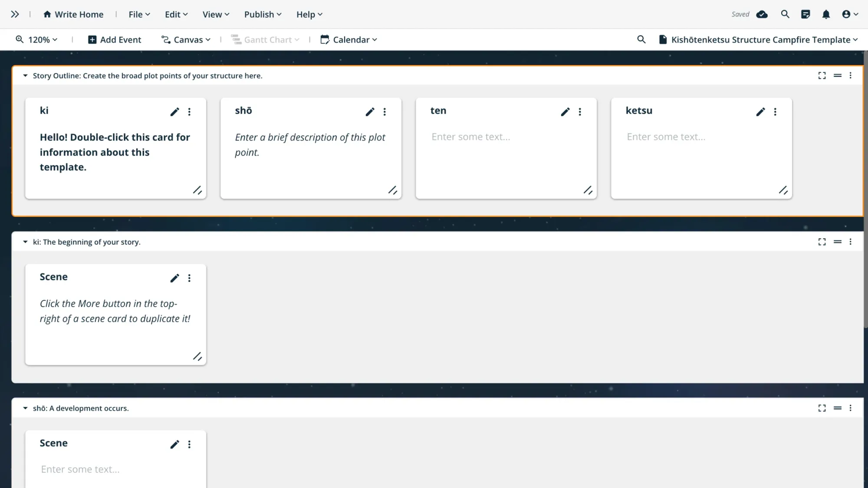Open the Publish menu
The image size is (868, 488).
263,14
